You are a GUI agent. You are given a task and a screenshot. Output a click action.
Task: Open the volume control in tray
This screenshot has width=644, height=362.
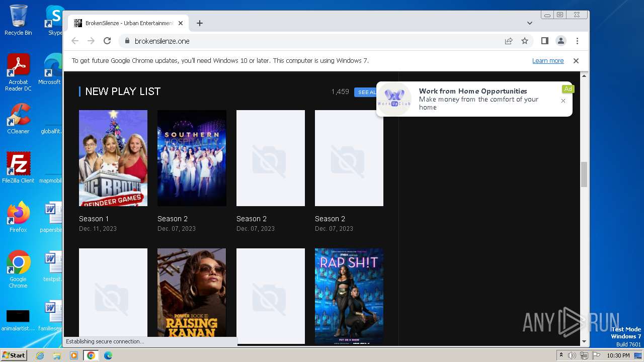(x=572, y=355)
